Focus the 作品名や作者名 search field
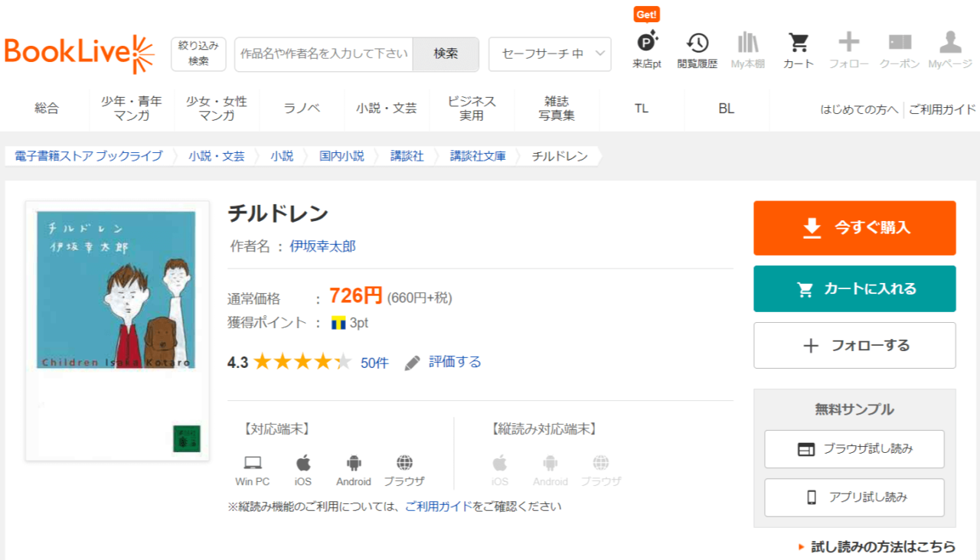Screen dimensions: 980x560 click(324, 54)
